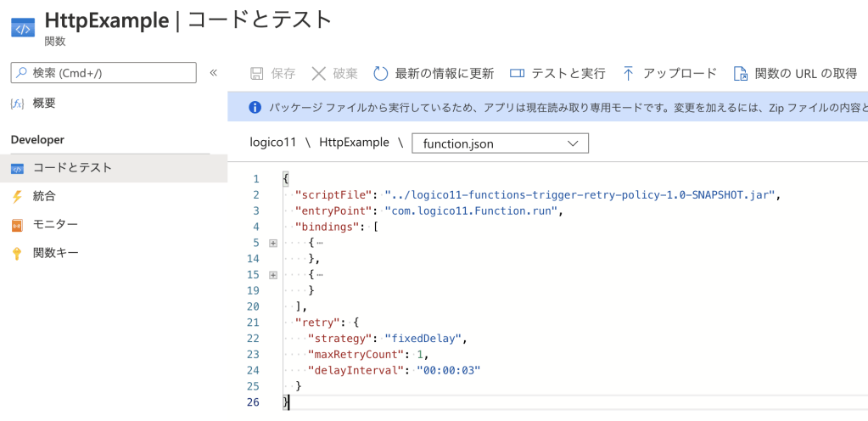The width and height of the screenshot is (868, 421).
Task: Click the refresh circular arrow icon
Action: tap(381, 74)
